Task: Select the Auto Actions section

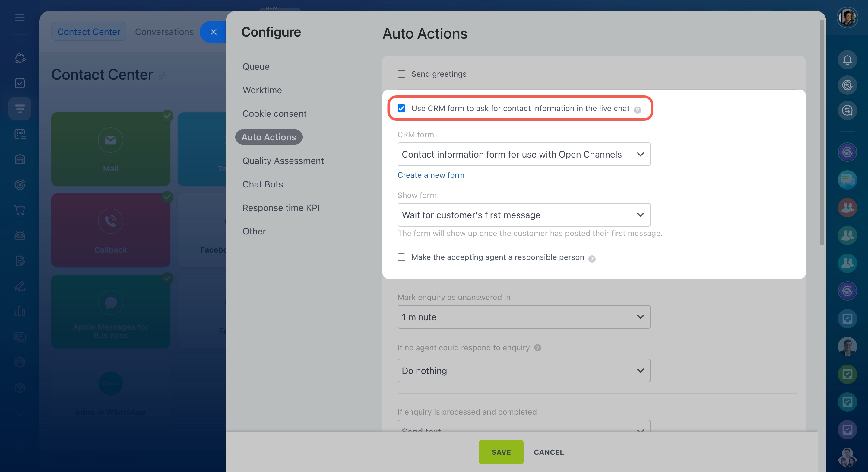Action: pyautogui.click(x=268, y=137)
